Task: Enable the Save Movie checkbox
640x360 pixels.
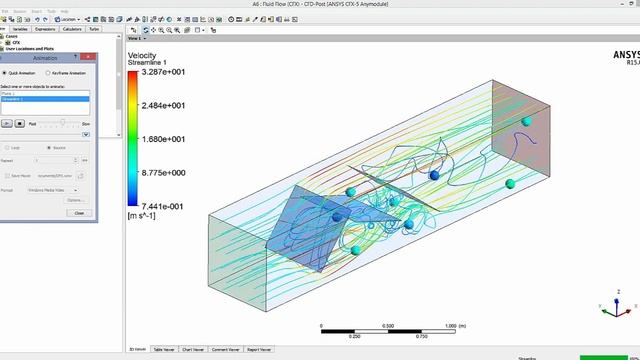Action: pos(7,176)
